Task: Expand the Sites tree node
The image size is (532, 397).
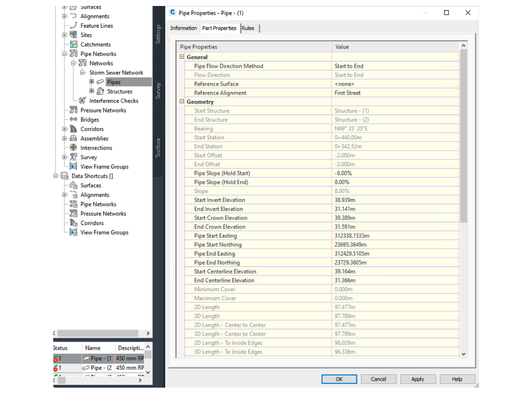Action: coord(64,35)
